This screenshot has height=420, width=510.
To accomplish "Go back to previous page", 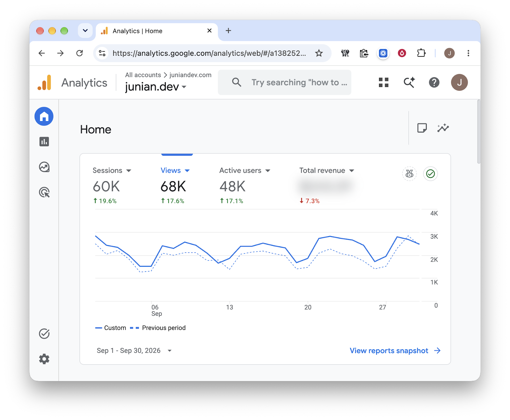I will click(x=42, y=53).
